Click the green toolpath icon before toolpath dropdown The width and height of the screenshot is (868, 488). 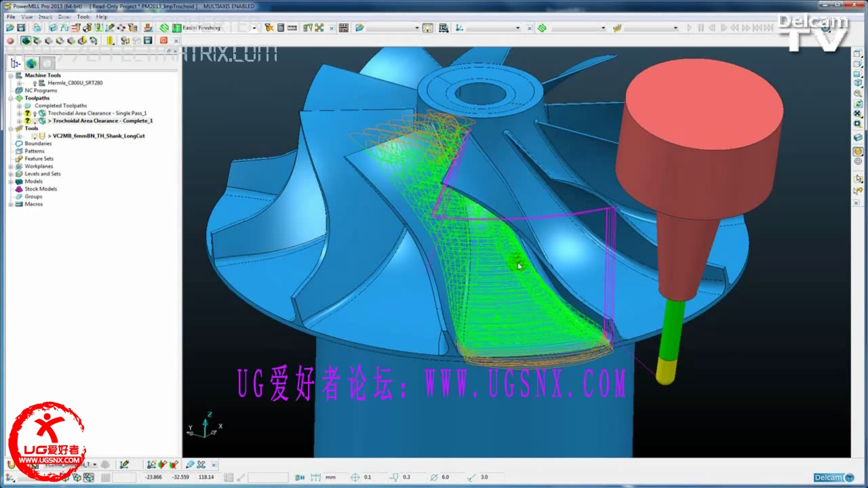(542, 28)
